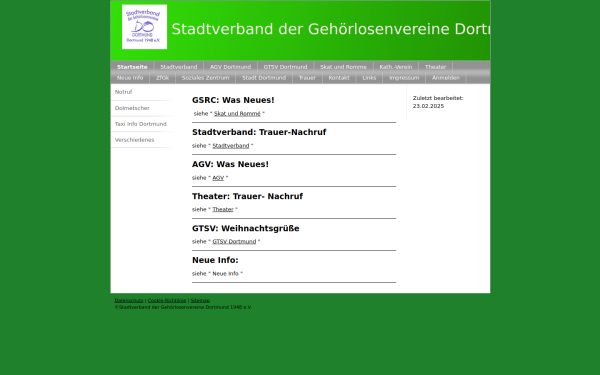Viewport: 600px width, 375px height.
Task: Click the heading GSRC: Was Neues!
Action: (233, 100)
